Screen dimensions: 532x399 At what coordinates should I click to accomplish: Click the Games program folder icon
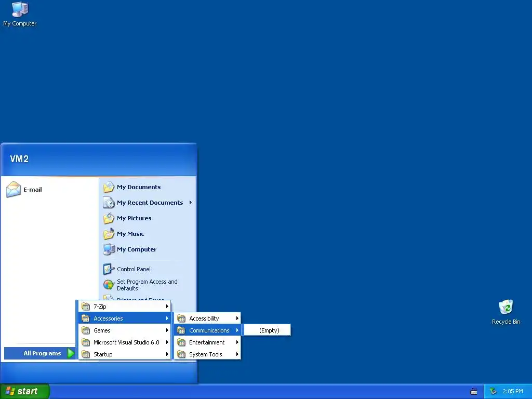click(x=86, y=330)
